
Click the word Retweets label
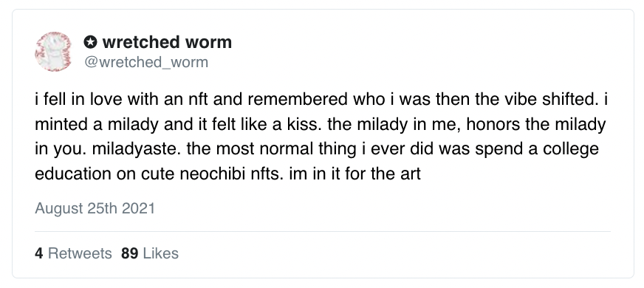tap(80, 253)
